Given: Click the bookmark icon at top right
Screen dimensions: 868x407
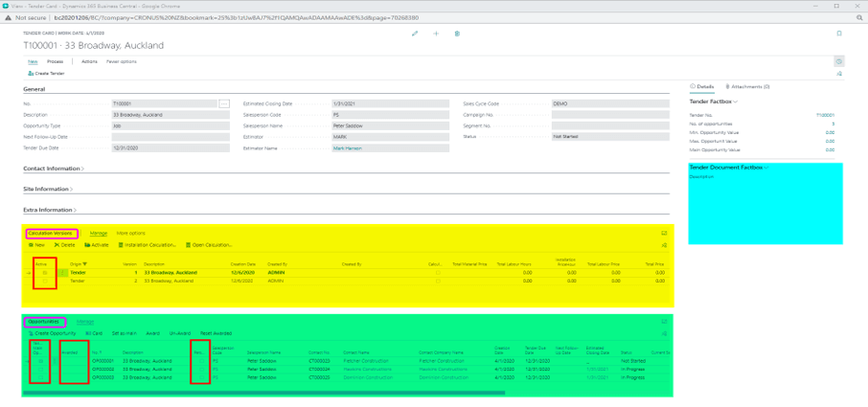Looking at the screenshot, I should (x=839, y=34).
